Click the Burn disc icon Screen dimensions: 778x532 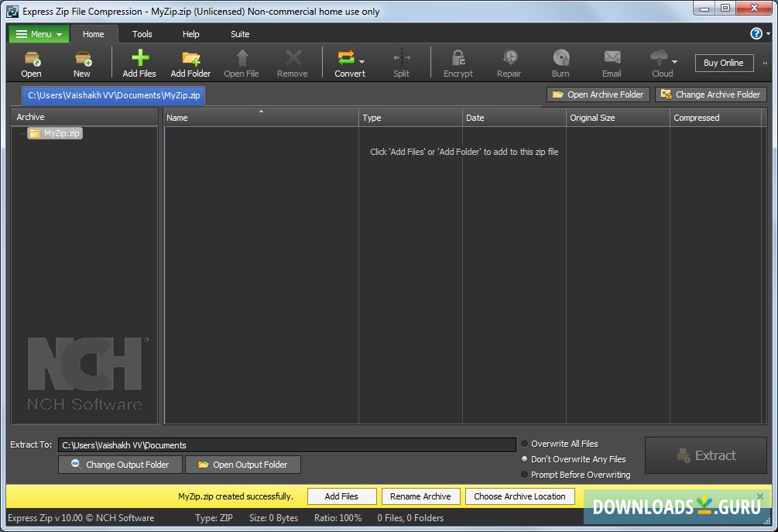pos(561,57)
